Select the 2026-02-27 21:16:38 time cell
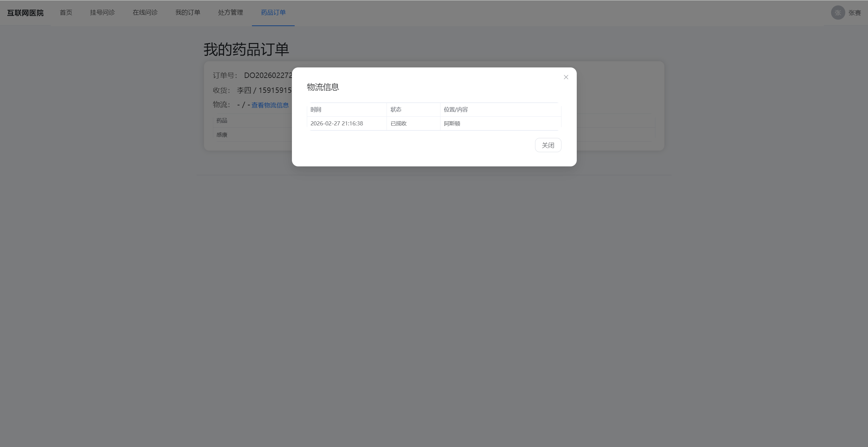This screenshot has height=447, width=868. pos(336,123)
